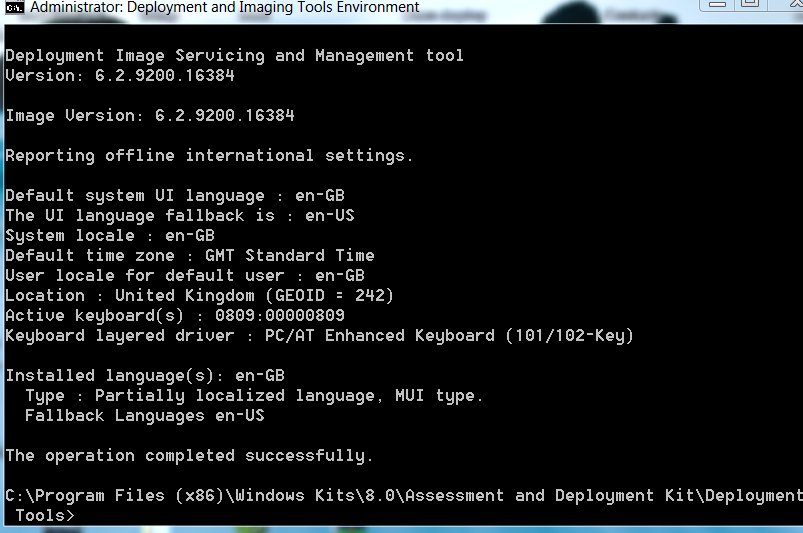The image size is (803, 533).
Task: Click 'Reporting offline international settings' text
Action: point(209,156)
